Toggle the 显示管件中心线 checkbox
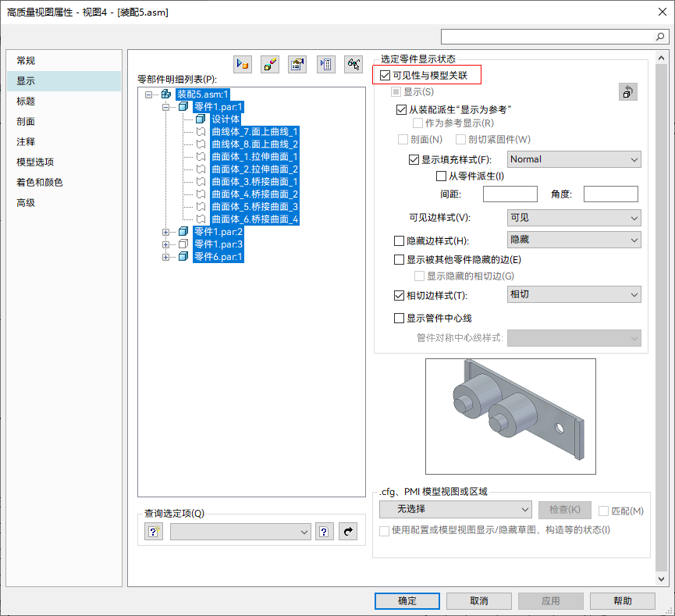 [400, 319]
